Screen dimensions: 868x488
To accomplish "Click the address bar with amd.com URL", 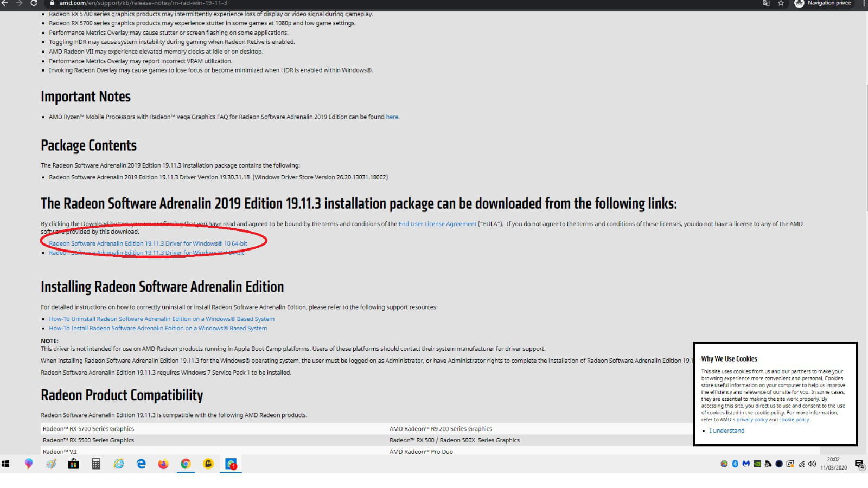I will [401, 3].
